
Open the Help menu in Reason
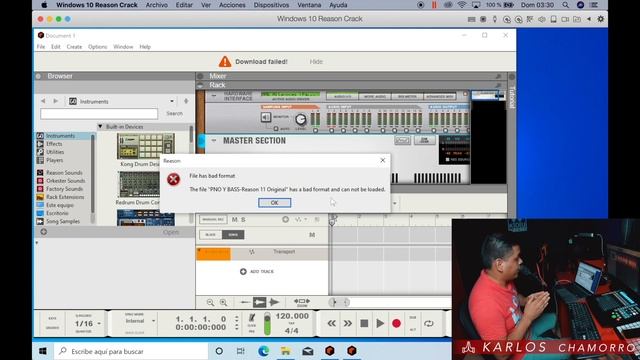tap(145, 47)
